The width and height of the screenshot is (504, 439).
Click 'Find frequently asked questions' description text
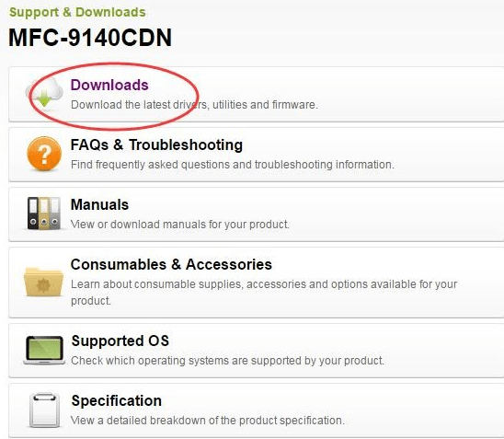pyautogui.click(x=232, y=165)
